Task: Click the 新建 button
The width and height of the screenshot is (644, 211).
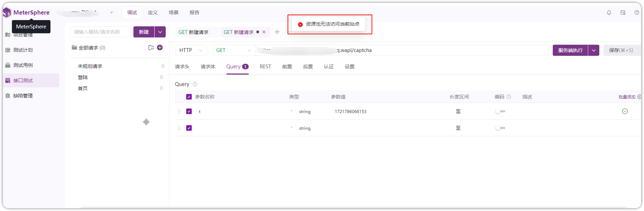Action: [x=144, y=32]
